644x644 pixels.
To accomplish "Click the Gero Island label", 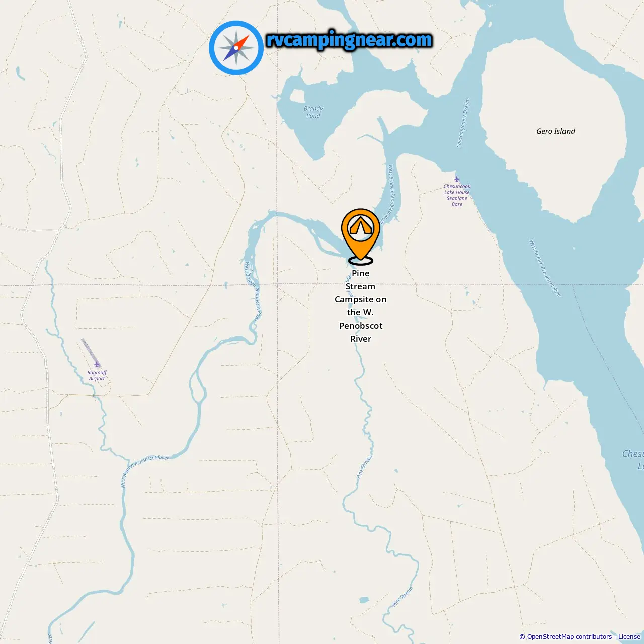I will click(555, 131).
